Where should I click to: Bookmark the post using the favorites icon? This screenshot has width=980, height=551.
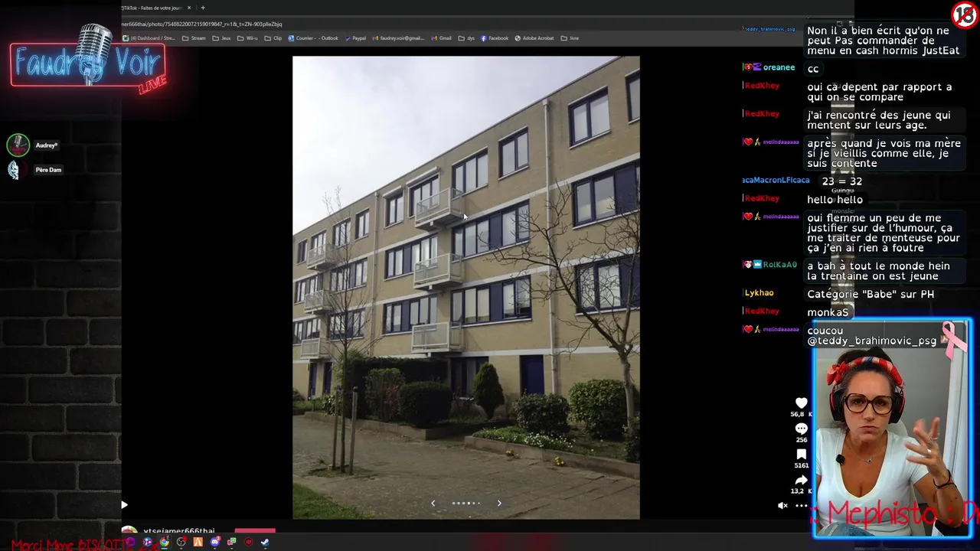click(801, 455)
